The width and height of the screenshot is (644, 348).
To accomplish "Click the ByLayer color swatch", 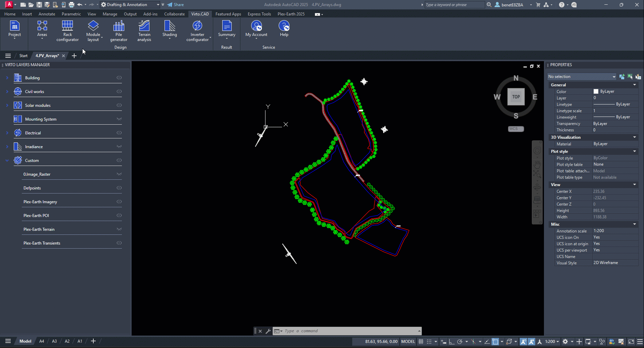I will (596, 91).
